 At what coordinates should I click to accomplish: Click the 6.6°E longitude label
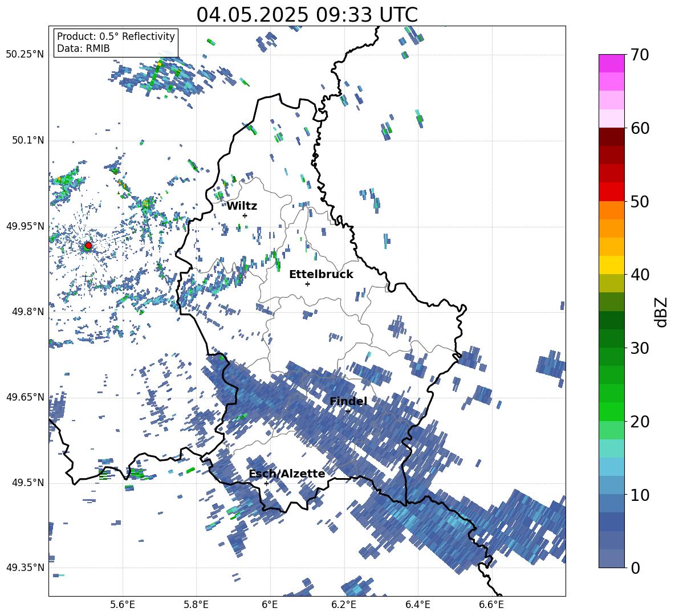tap(491, 605)
